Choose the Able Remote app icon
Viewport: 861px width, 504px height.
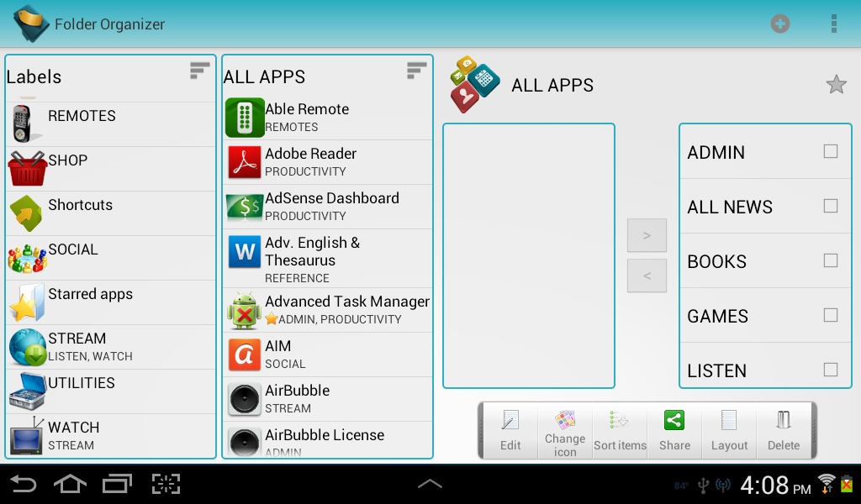click(245, 118)
